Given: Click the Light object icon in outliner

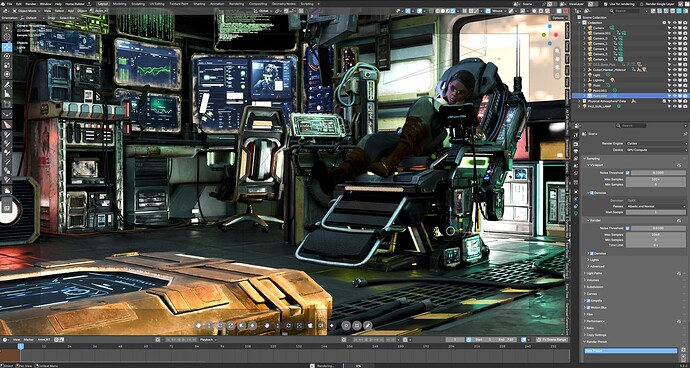Looking at the screenshot, I should tap(590, 75).
